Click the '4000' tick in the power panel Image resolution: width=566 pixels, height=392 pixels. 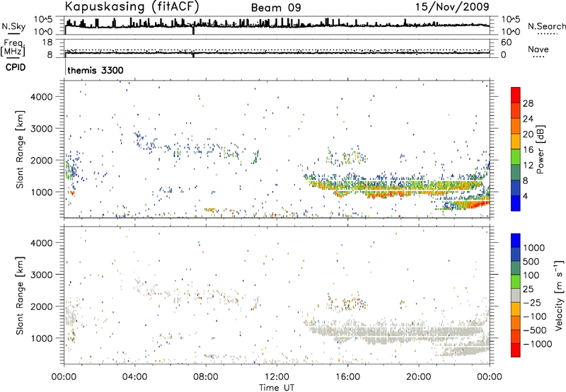click(42, 97)
